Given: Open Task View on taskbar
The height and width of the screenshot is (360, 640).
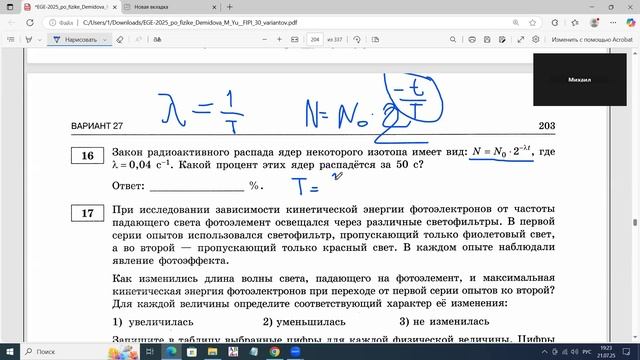Looking at the screenshot, I should coord(150,351).
